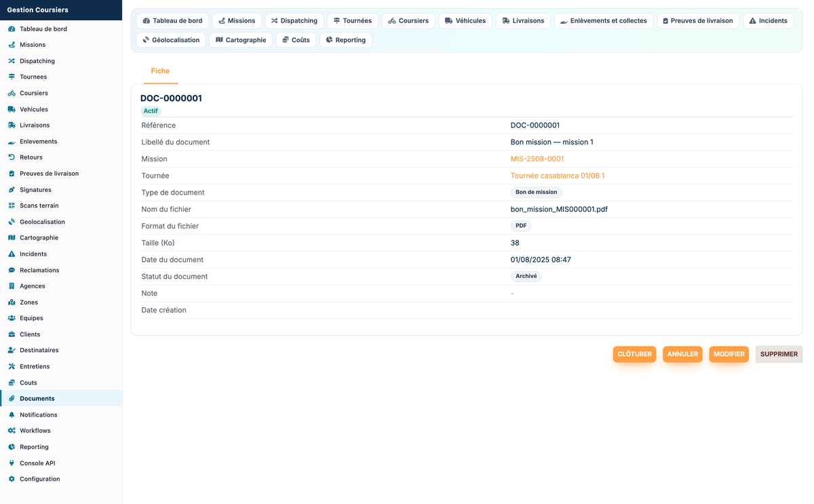Image resolution: width=814 pixels, height=504 pixels.
Task: Click the Coursiers bicycle icon in sidebar
Action: click(12, 93)
